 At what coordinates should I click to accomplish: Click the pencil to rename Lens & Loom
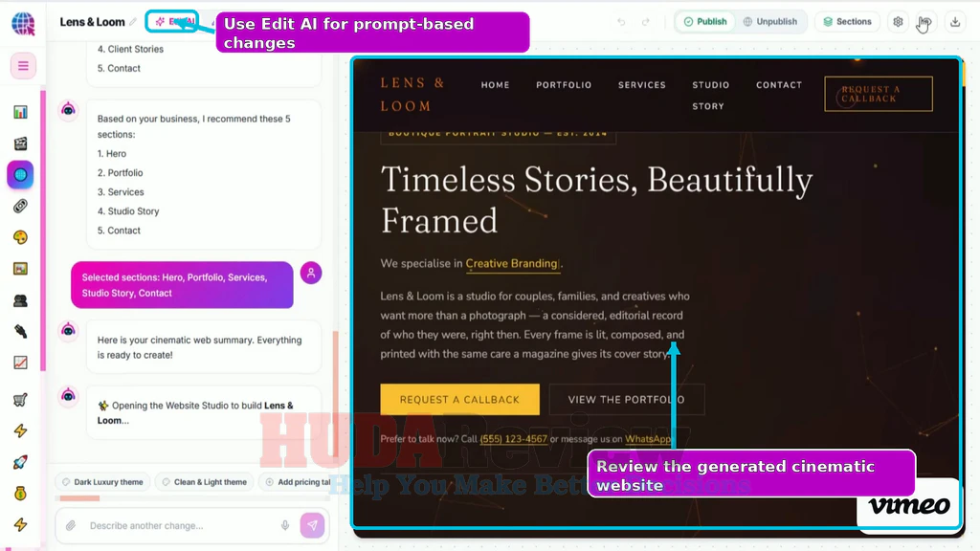133,22
